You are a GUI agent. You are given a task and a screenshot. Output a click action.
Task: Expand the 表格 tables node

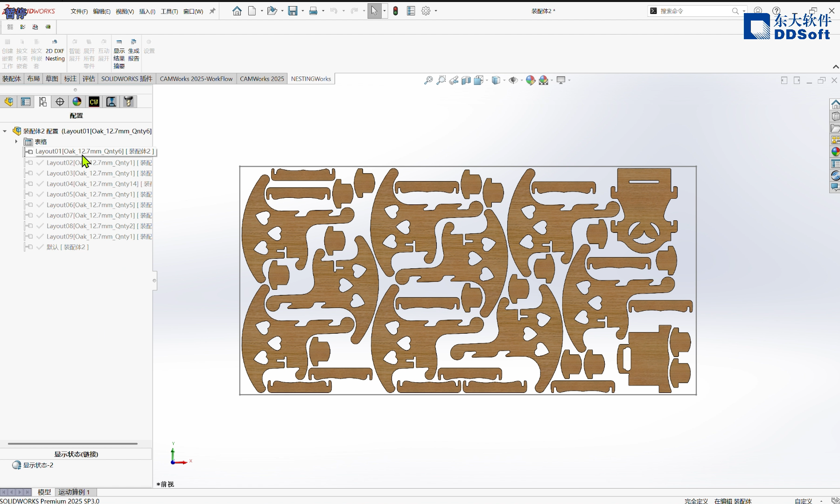pyautogui.click(x=16, y=141)
